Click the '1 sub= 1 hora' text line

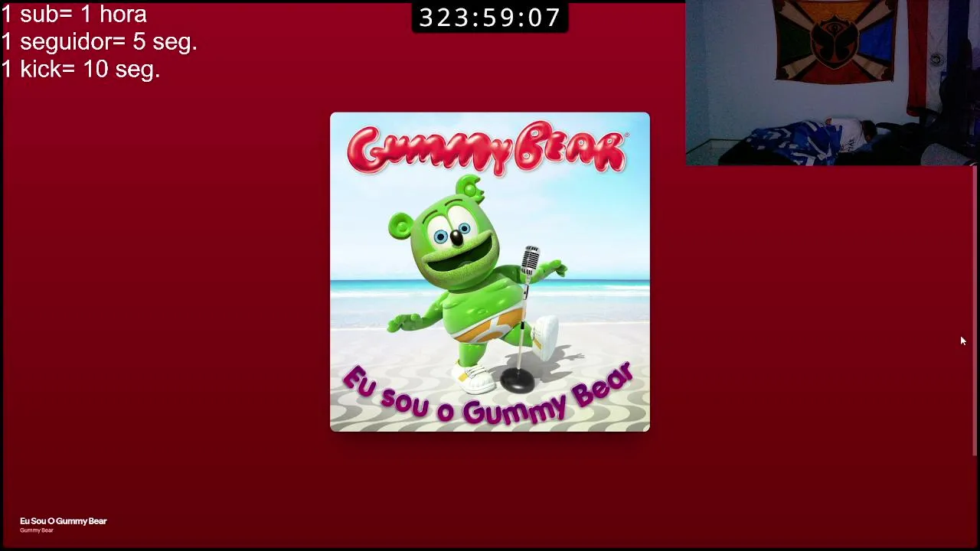[74, 14]
